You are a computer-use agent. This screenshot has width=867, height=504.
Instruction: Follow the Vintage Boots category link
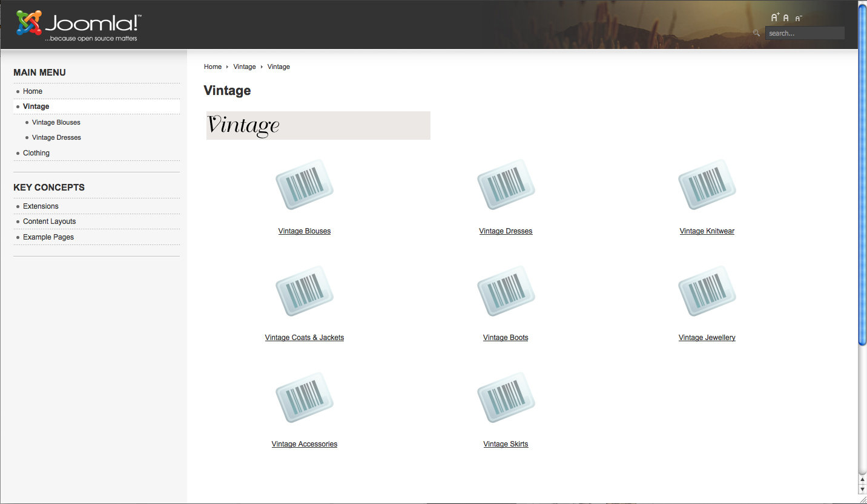coord(506,338)
